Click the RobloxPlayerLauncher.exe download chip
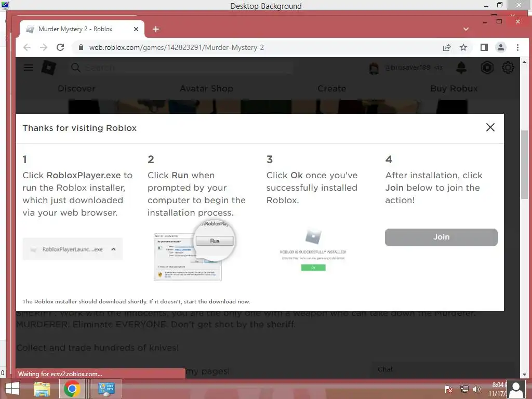 click(73, 249)
